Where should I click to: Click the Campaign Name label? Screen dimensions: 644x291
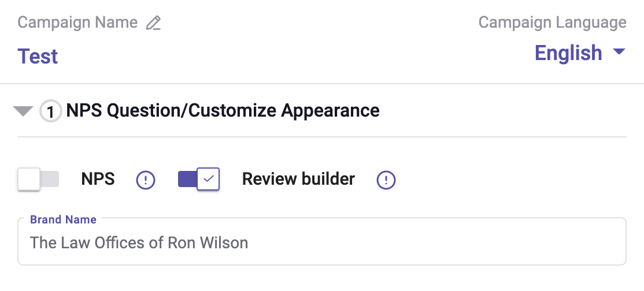click(77, 23)
